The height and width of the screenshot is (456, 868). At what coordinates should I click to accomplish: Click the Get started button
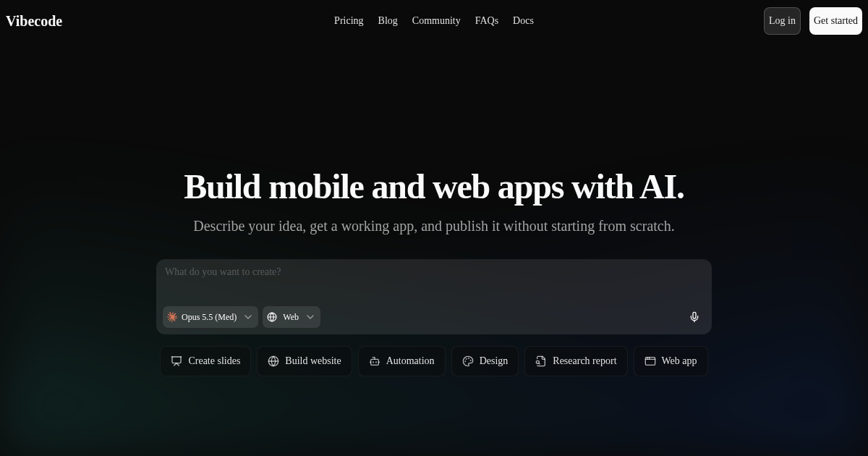click(835, 21)
